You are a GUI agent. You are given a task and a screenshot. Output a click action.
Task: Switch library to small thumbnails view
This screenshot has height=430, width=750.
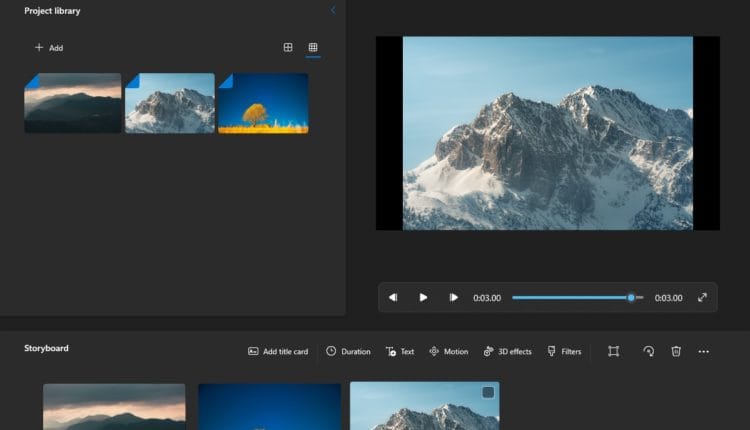pyautogui.click(x=313, y=47)
